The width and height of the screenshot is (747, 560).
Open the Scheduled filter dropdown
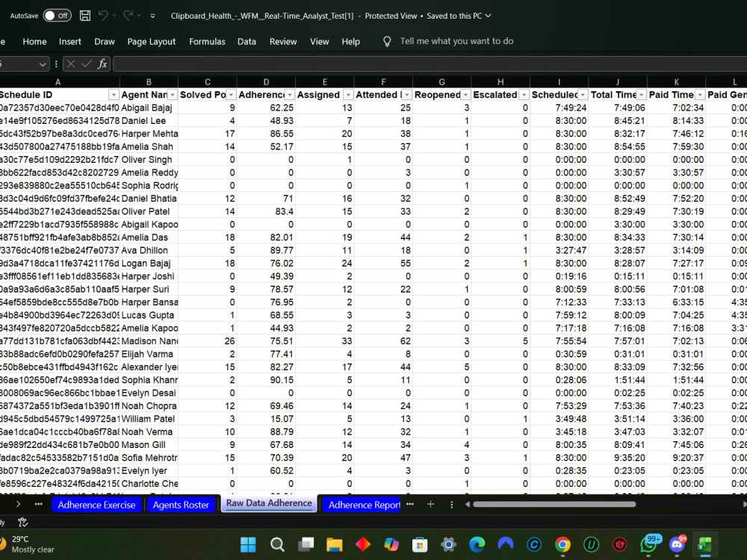click(583, 95)
